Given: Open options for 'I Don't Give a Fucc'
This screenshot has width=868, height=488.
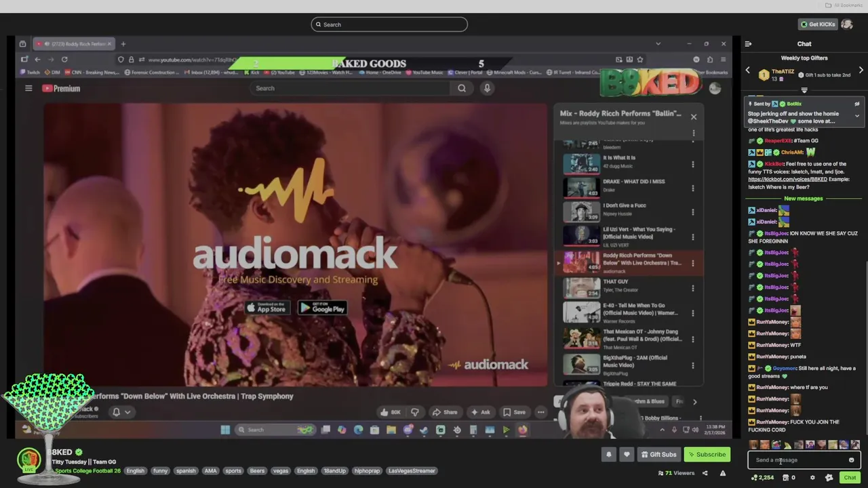Looking at the screenshot, I should coord(693,212).
